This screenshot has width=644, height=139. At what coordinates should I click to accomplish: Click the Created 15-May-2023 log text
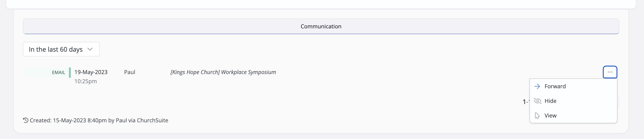pos(99,120)
